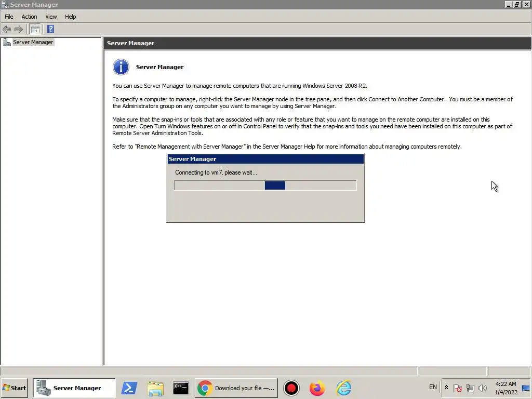The height and width of the screenshot is (399, 532).
Task: Open the Help menu
Action: tap(71, 17)
